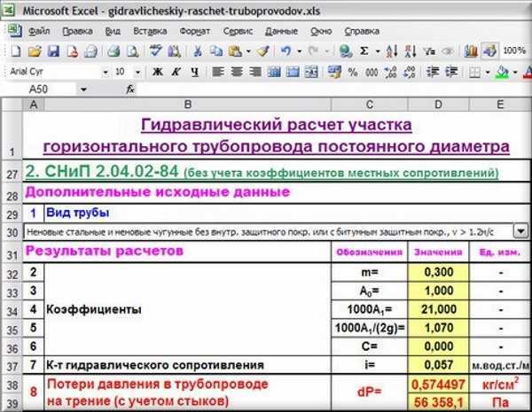Open the Borders dropdown arrow
Screen dimensions: 532x412
coord(488,73)
